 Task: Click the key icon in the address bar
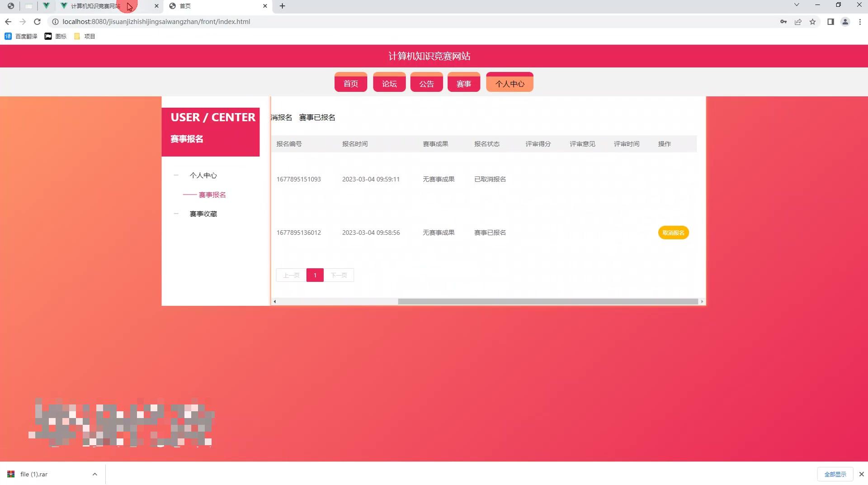click(x=783, y=21)
